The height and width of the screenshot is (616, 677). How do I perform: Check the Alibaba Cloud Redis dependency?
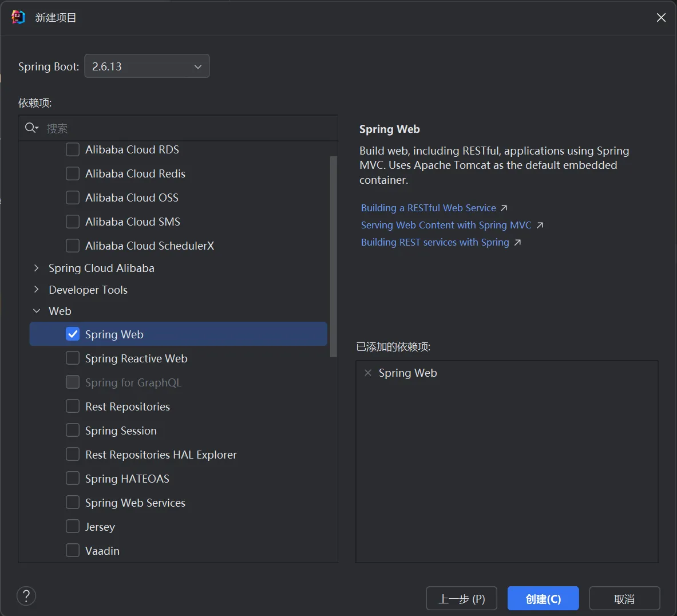(x=73, y=173)
